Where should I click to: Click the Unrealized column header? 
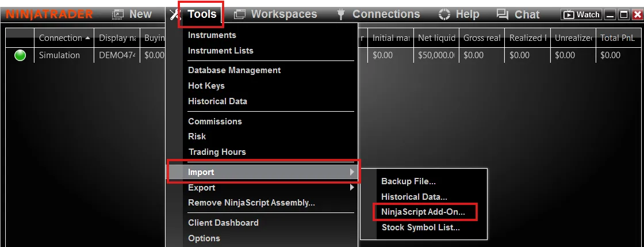click(x=573, y=38)
